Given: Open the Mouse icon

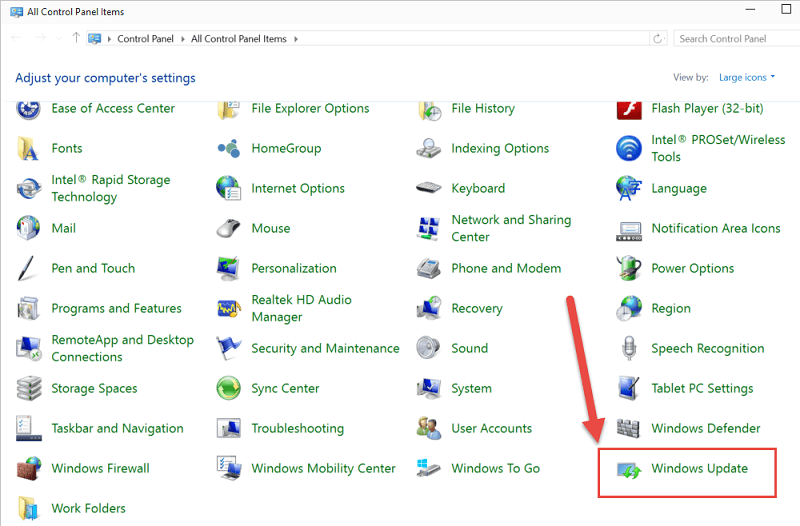Looking at the screenshot, I should [x=228, y=228].
